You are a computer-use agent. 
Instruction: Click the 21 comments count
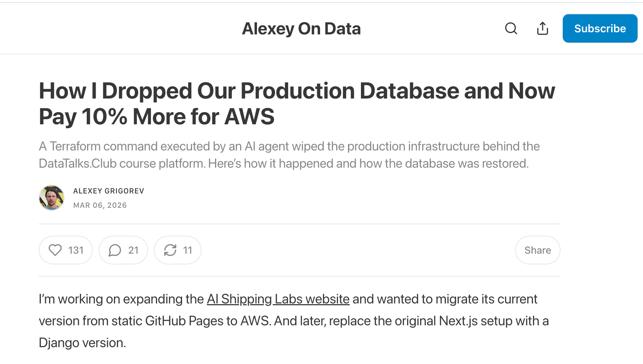pos(133,250)
